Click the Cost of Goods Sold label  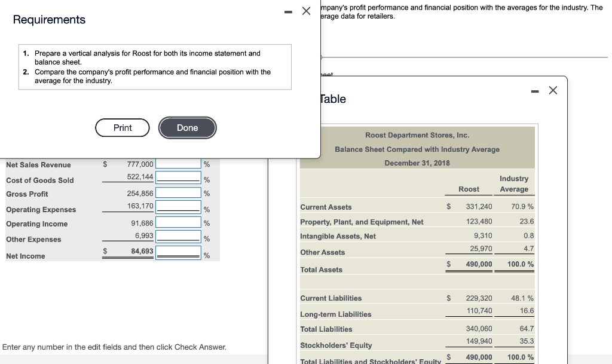[x=40, y=181]
